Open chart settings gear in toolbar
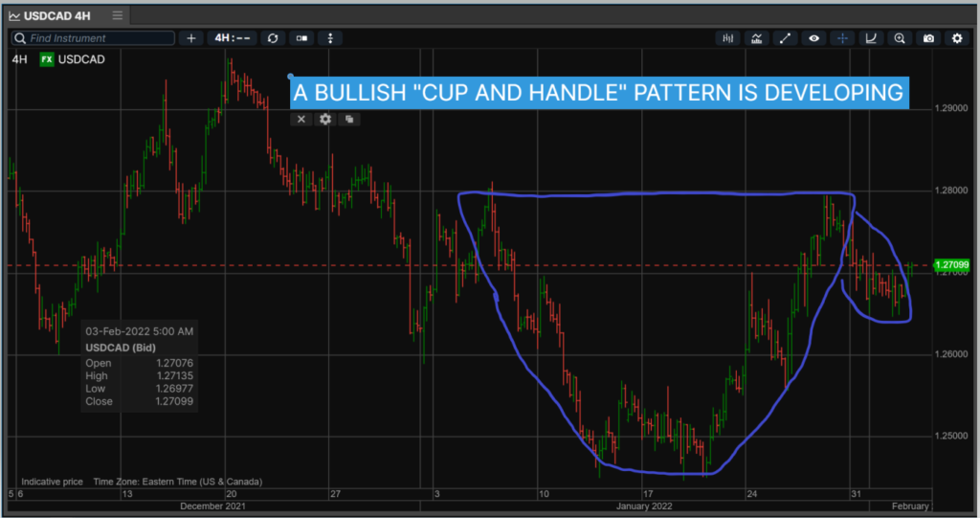Viewport: 980px width, 518px height. click(x=957, y=38)
